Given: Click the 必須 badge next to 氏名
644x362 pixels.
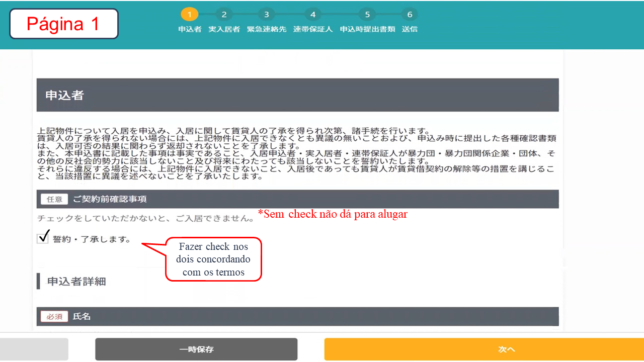Looking at the screenshot, I should click(54, 316).
